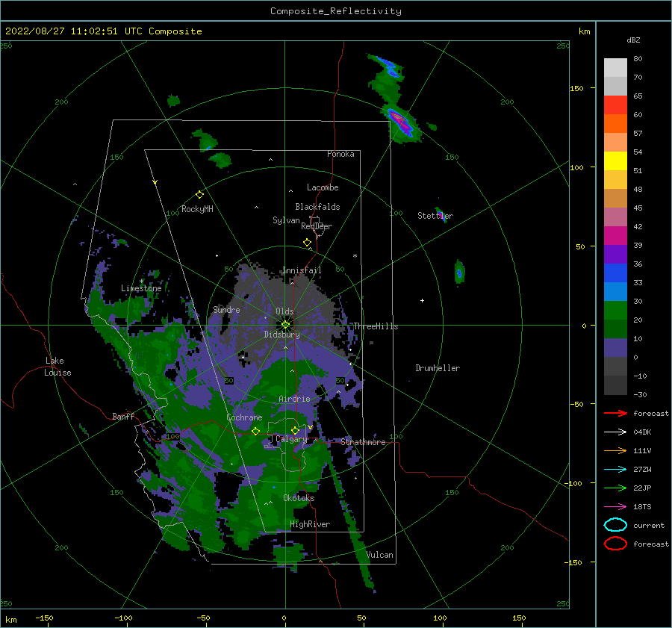Click the slate purple swatch between 10 and 0
The width and height of the screenshot is (672, 628).
pyautogui.click(x=615, y=347)
